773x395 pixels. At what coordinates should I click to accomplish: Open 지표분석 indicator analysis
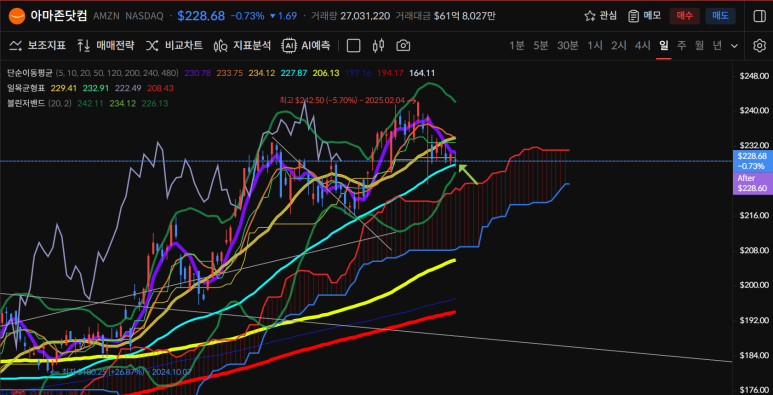(242, 46)
